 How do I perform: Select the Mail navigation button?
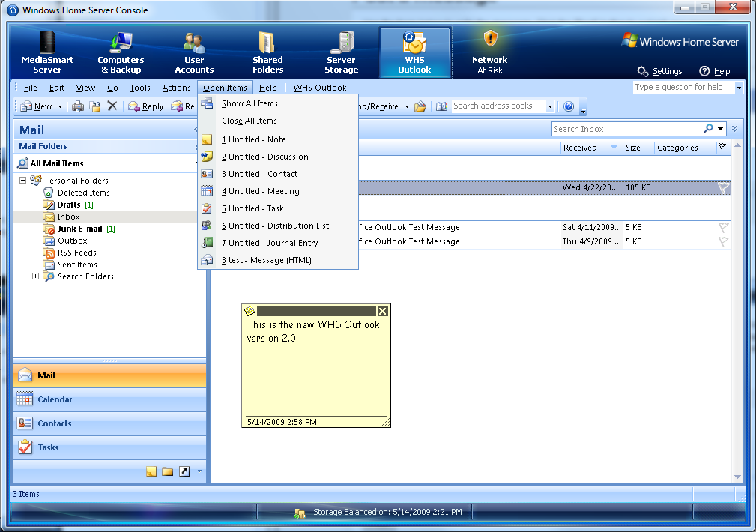[x=110, y=375]
